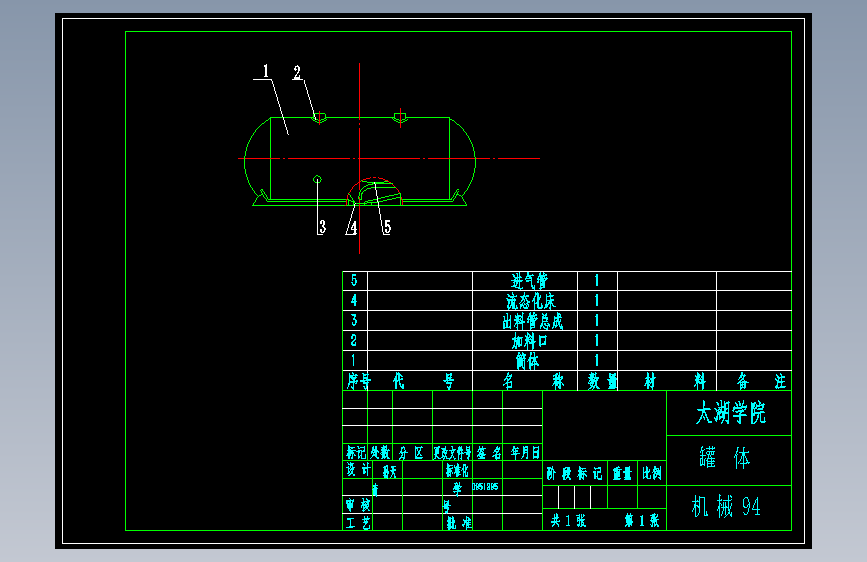Click callout number 4 below the tank
867x562 pixels.
click(x=353, y=227)
